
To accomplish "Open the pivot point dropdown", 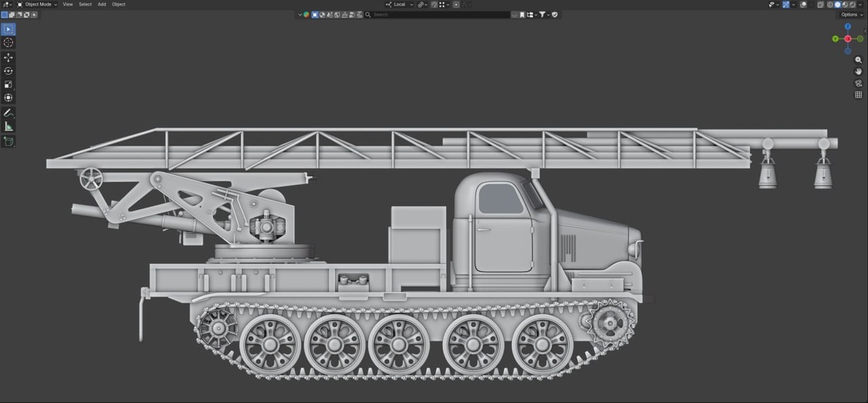I will 422,4.
